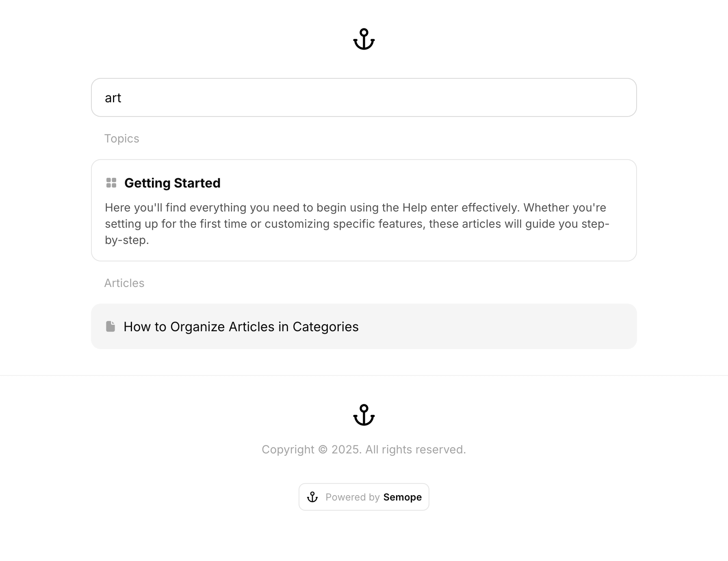
Task: Click the bold Semope brand name
Action: pyautogui.click(x=402, y=497)
